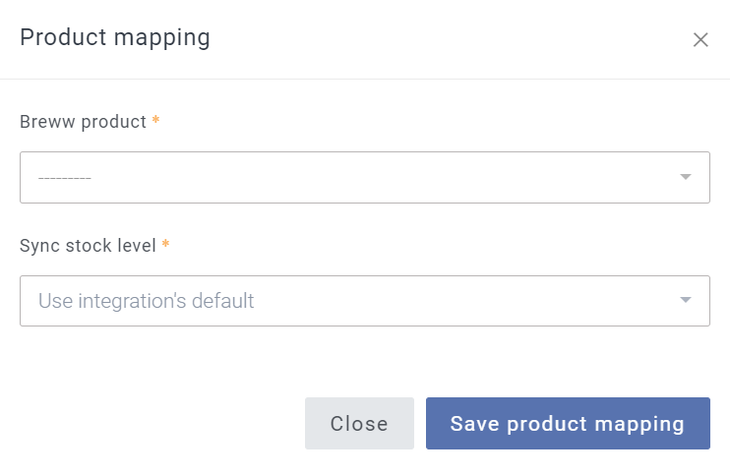The height and width of the screenshot is (470, 730).
Task: Click the word "default" in the stock level field
Action: pyautogui.click(x=223, y=300)
